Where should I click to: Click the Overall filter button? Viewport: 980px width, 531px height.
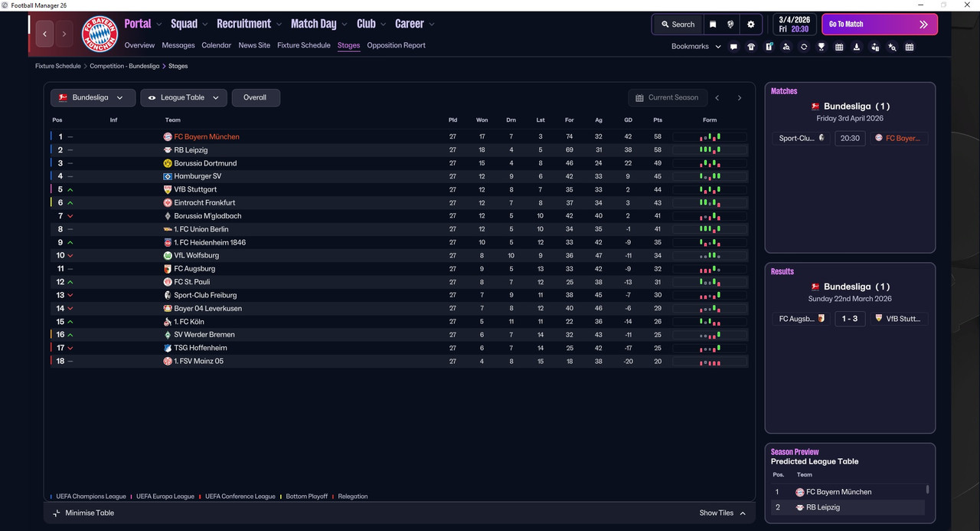click(256, 98)
